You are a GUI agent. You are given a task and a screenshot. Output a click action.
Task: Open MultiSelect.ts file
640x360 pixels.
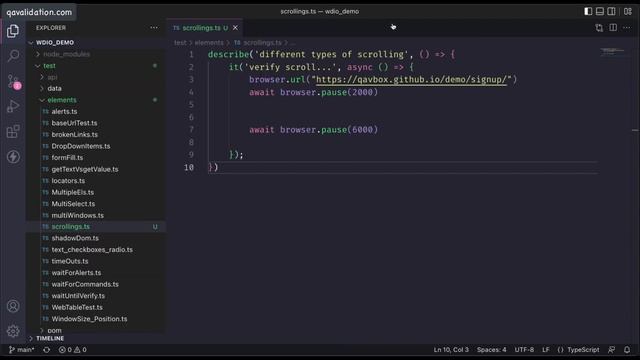[x=73, y=204]
